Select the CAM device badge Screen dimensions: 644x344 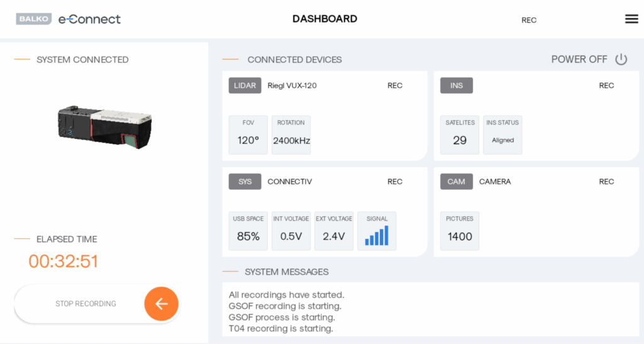pos(456,182)
